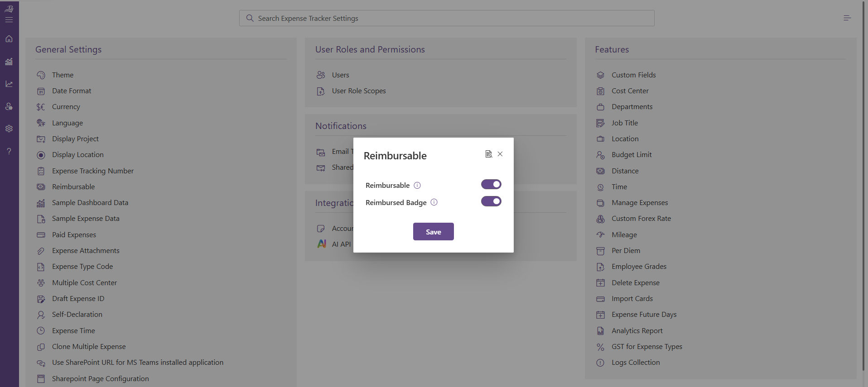
Task: Click the line chart icon in sidebar
Action: click(9, 84)
